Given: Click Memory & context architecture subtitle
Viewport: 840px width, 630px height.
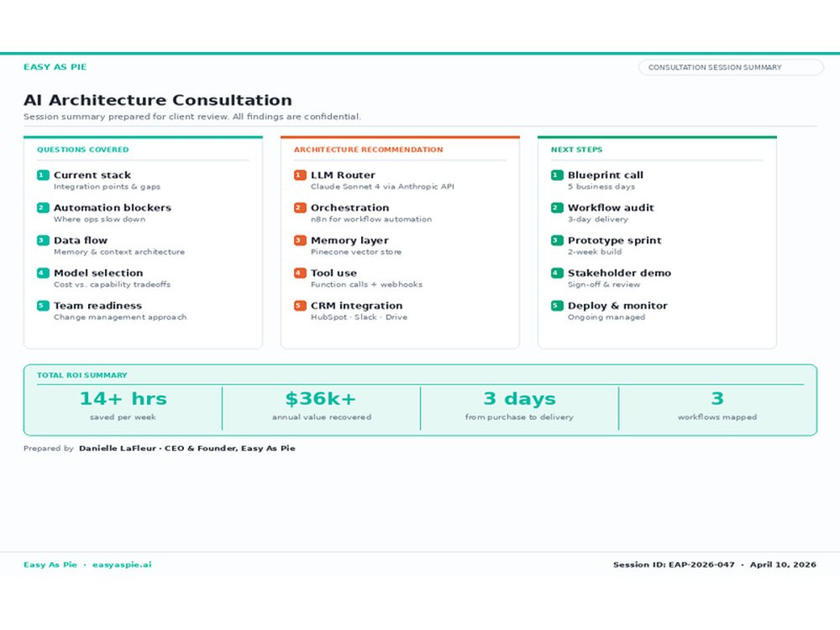Looking at the screenshot, I should pyautogui.click(x=119, y=252).
